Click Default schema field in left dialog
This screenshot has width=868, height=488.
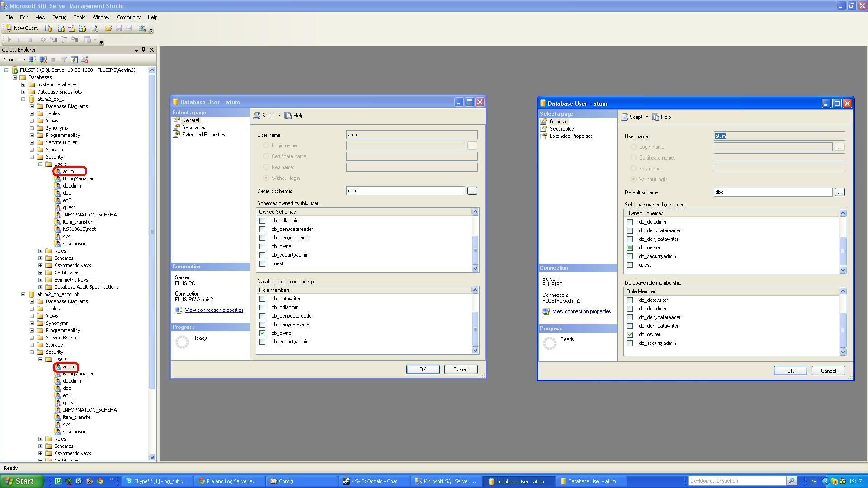[x=405, y=191]
